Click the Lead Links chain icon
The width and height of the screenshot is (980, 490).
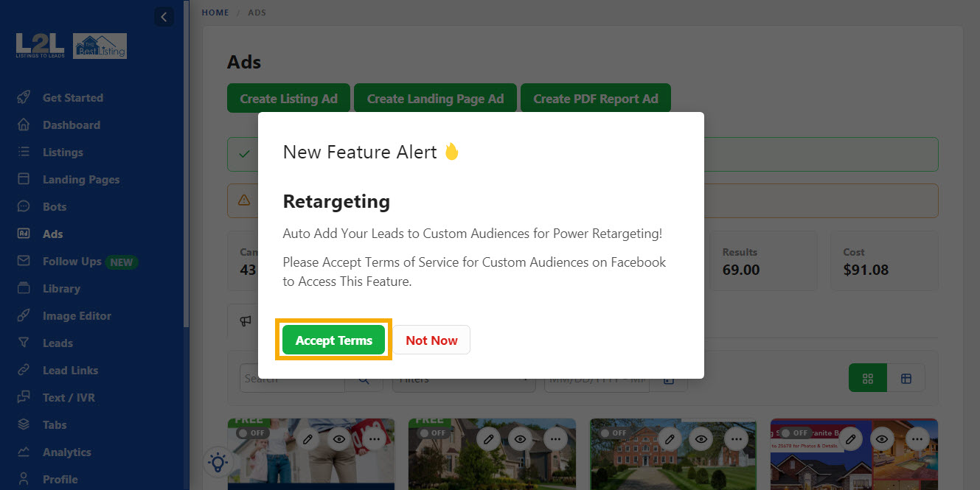(x=24, y=371)
